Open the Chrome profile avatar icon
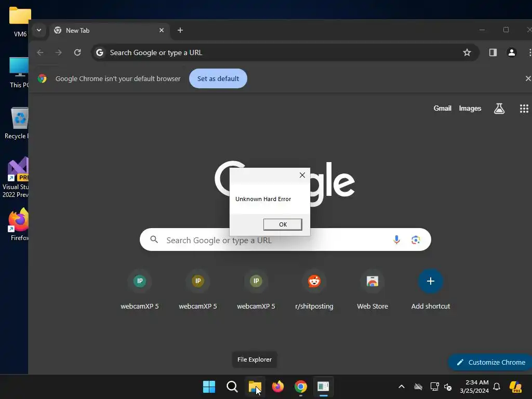Image resolution: width=532 pixels, height=399 pixels. 512,52
